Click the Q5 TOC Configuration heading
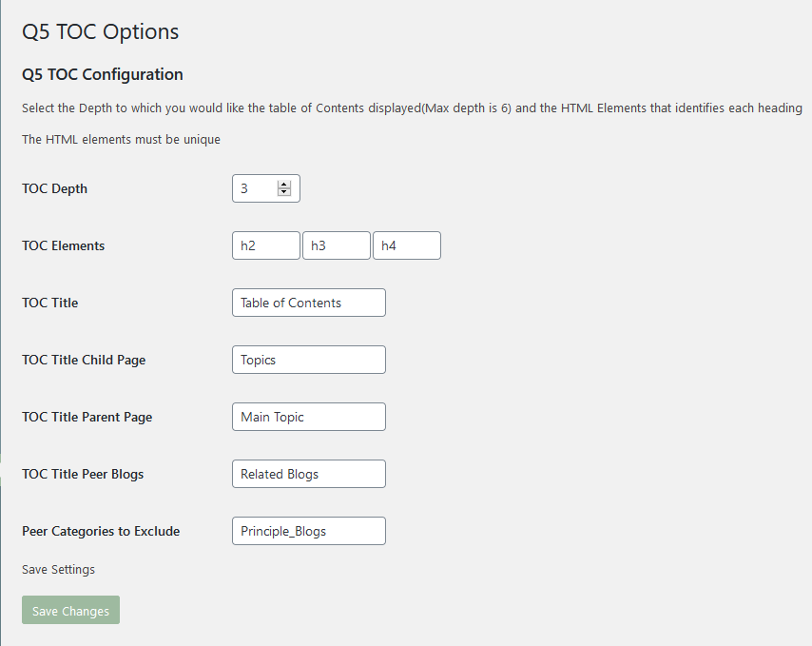Image resolution: width=812 pixels, height=646 pixels. point(103,74)
